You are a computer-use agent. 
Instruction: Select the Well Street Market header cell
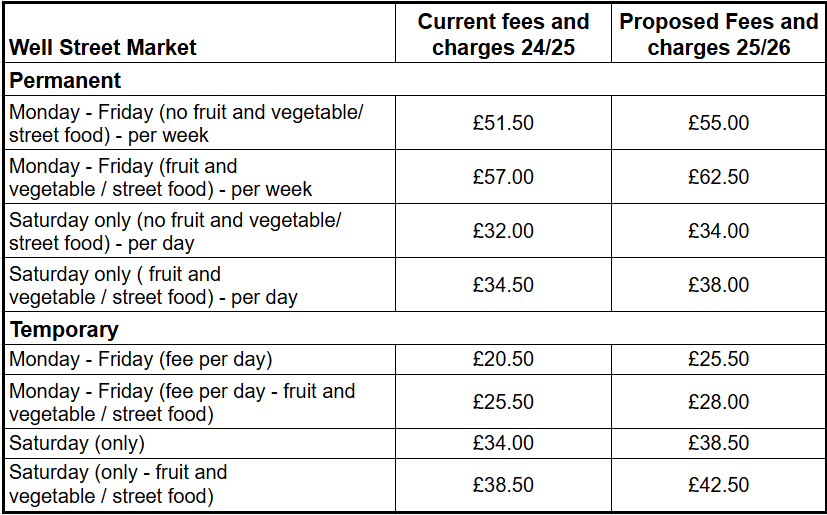[200, 33]
